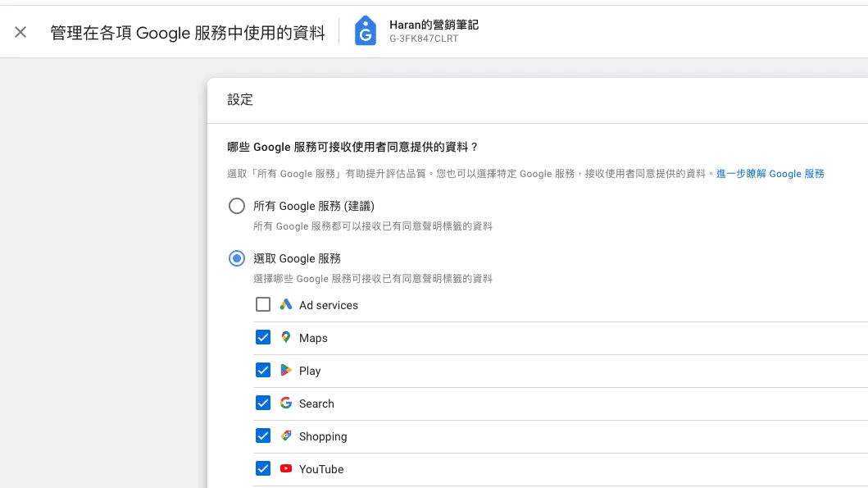
Task: Click the 所有 Google 服務 (建議) label
Action: click(x=314, y=206)
